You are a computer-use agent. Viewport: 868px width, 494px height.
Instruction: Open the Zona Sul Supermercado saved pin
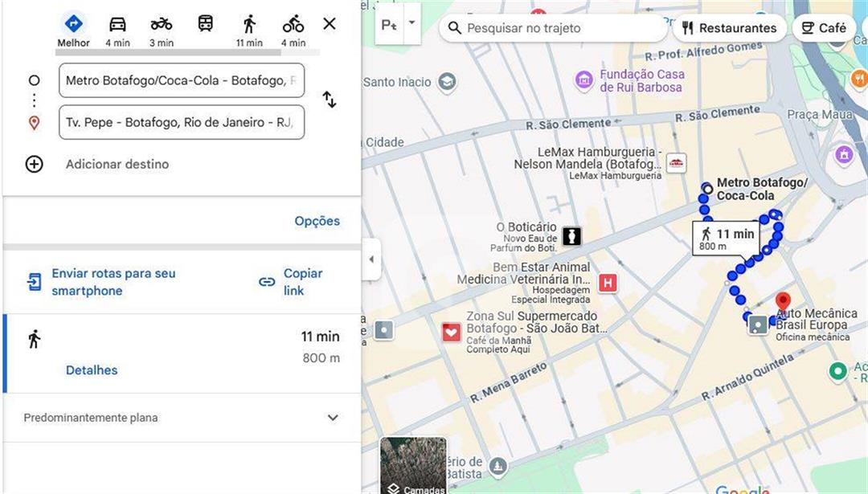[x=451, y=333]
